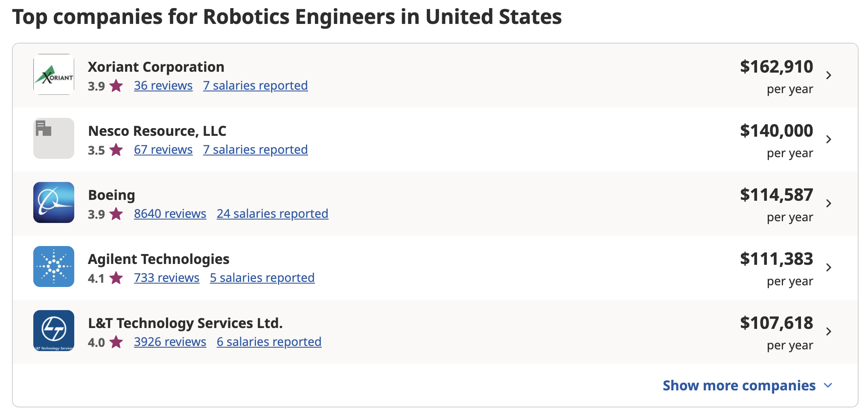The image size is (868, 416).
Task: Open Boeing salary details chevron
Action: click(x=829, y=203)
